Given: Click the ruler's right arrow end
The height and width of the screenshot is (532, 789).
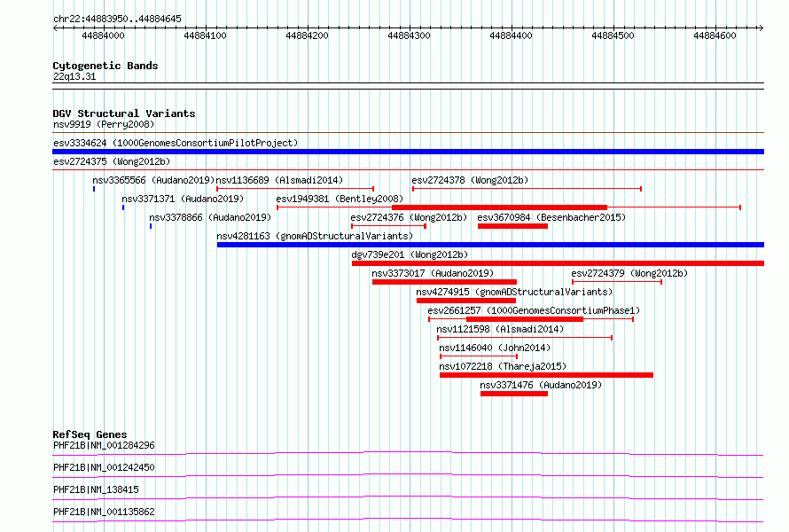Looking at the screenshot, I should click(762, 27).
